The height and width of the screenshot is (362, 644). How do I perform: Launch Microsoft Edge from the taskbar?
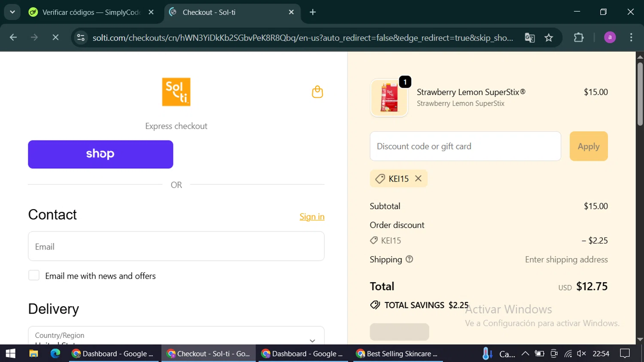(x=55, y=353)
